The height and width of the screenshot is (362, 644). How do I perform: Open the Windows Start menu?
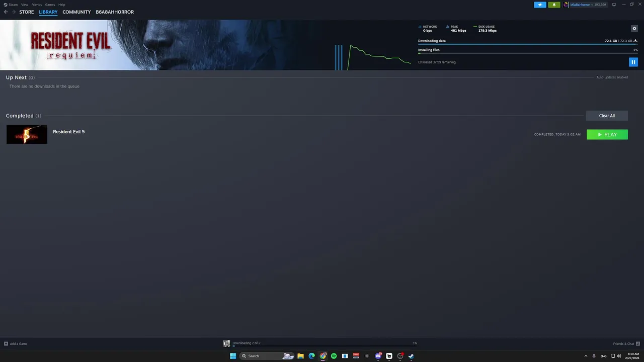coord(233,356)
